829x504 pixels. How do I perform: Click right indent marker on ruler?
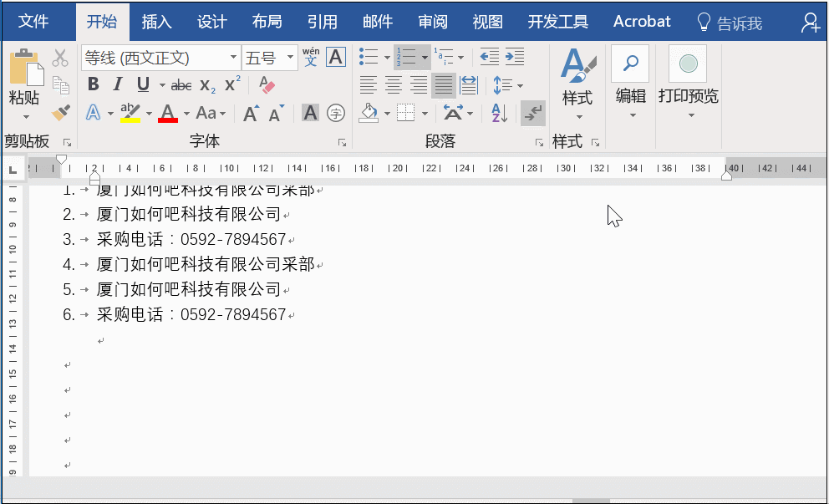pyautogui.click(x=726, y=176)
